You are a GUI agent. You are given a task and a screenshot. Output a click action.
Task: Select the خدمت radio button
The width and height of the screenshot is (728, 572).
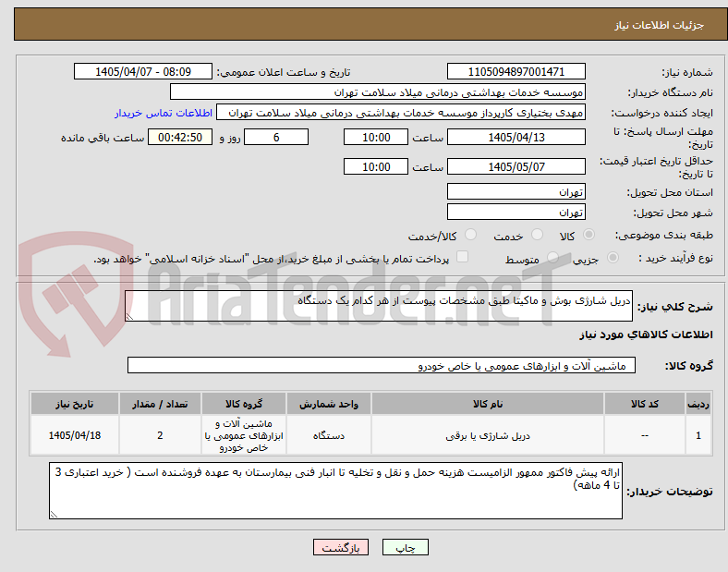[x=537, y=235]
